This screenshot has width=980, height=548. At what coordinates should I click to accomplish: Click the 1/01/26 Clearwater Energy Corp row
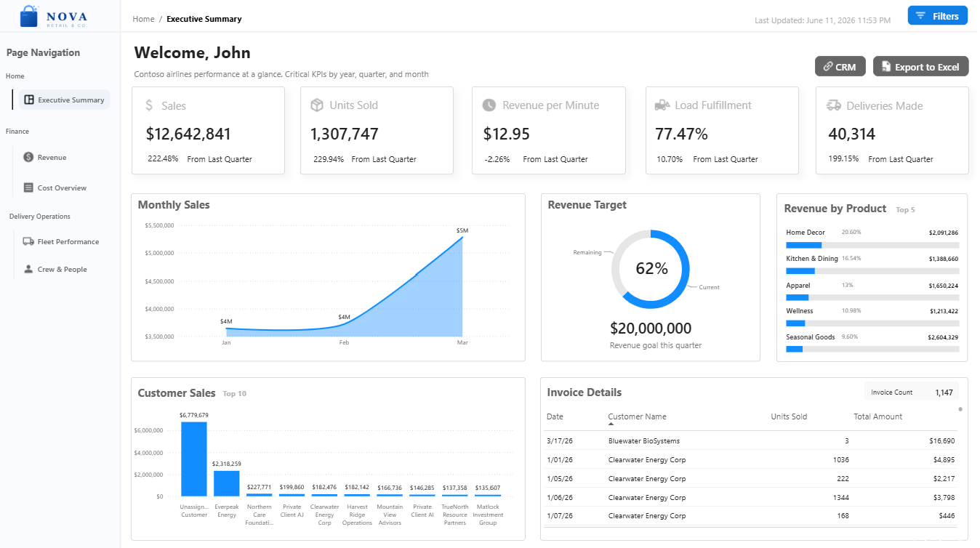[x=751, y=459]
